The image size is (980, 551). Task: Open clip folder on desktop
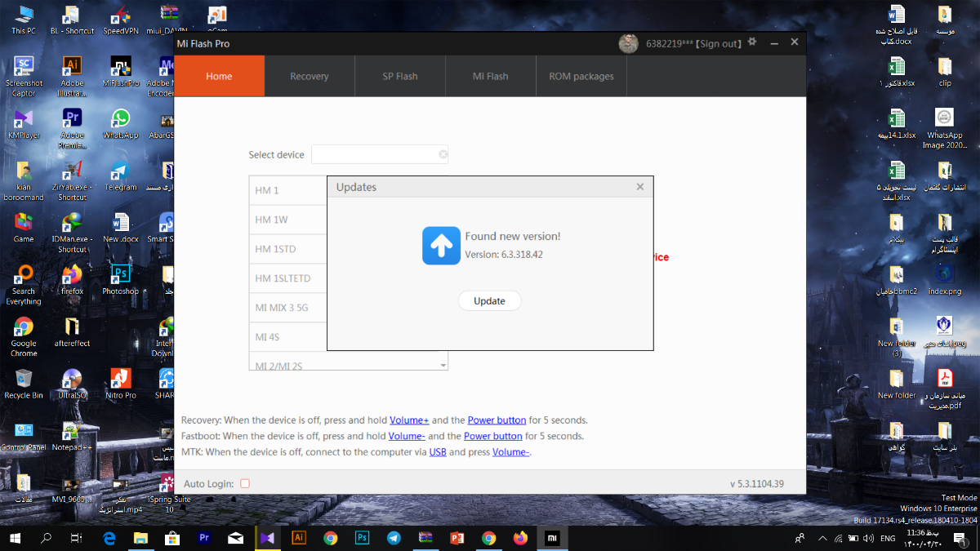click(945, 71)
